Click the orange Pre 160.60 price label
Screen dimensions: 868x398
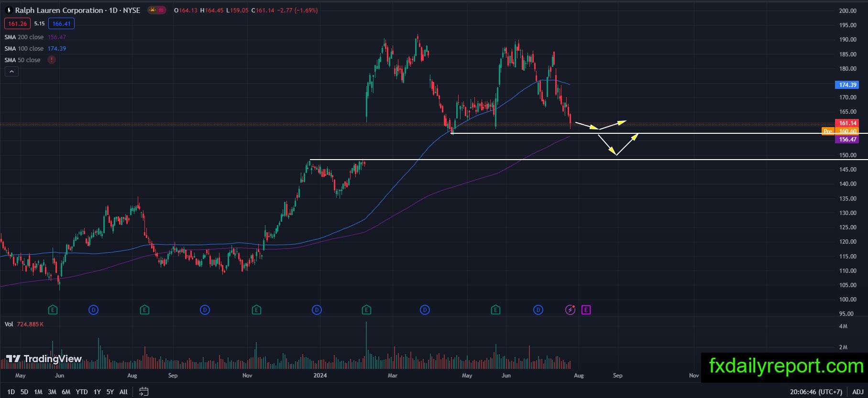[x=840, y=131]
